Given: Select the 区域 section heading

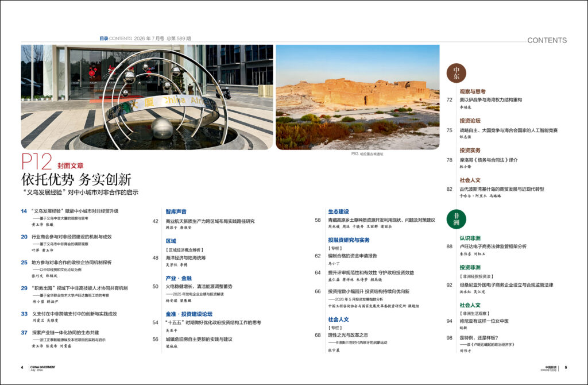Looking at the screenshot, I should pos(171,241).
